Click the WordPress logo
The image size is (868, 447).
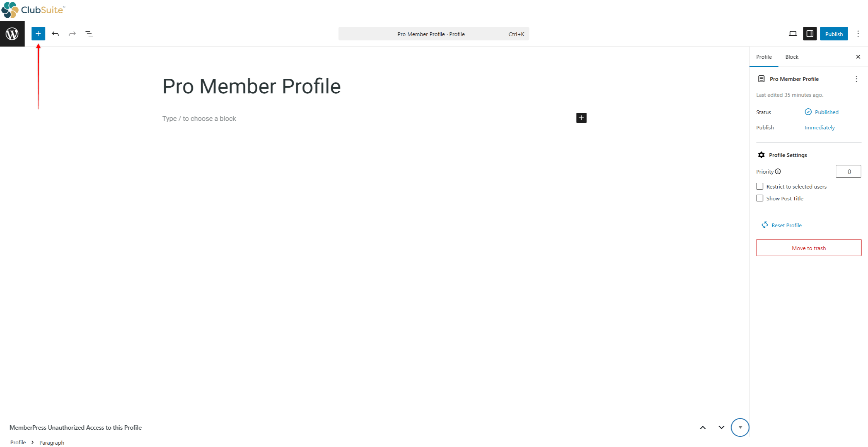(12, 34)
